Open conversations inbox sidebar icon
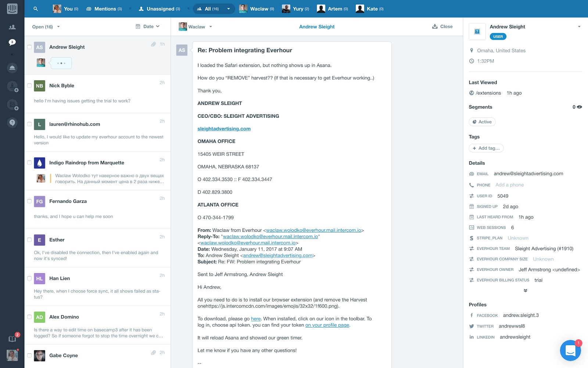The height and width of the screenshot is (368, 588). pyautogui.click(x=12, y=42)
